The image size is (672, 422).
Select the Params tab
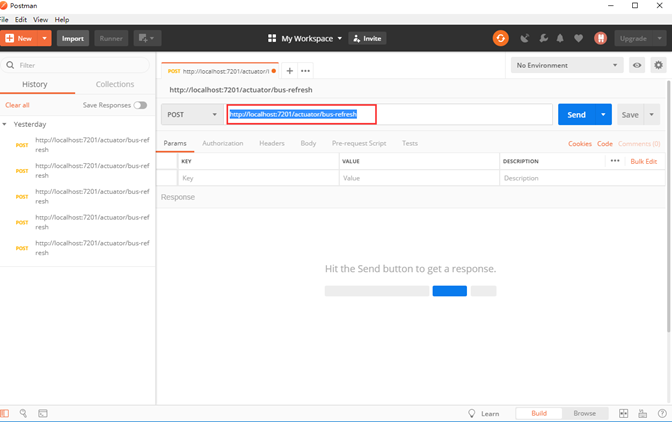[x=175, y=143]
